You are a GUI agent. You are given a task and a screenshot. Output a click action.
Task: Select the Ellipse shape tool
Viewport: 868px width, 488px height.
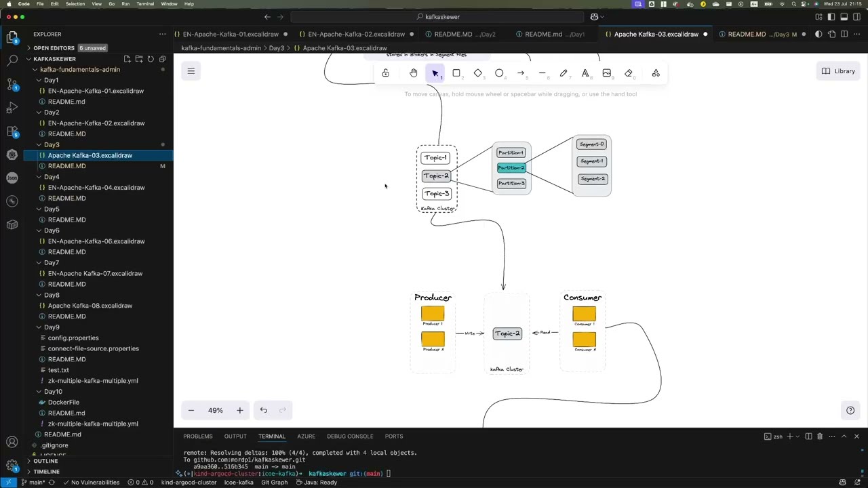499,73
